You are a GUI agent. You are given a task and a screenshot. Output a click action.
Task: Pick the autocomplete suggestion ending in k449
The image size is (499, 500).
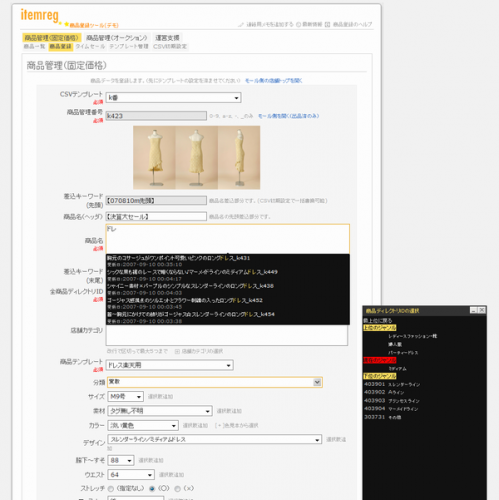click(x=228, y=275)
